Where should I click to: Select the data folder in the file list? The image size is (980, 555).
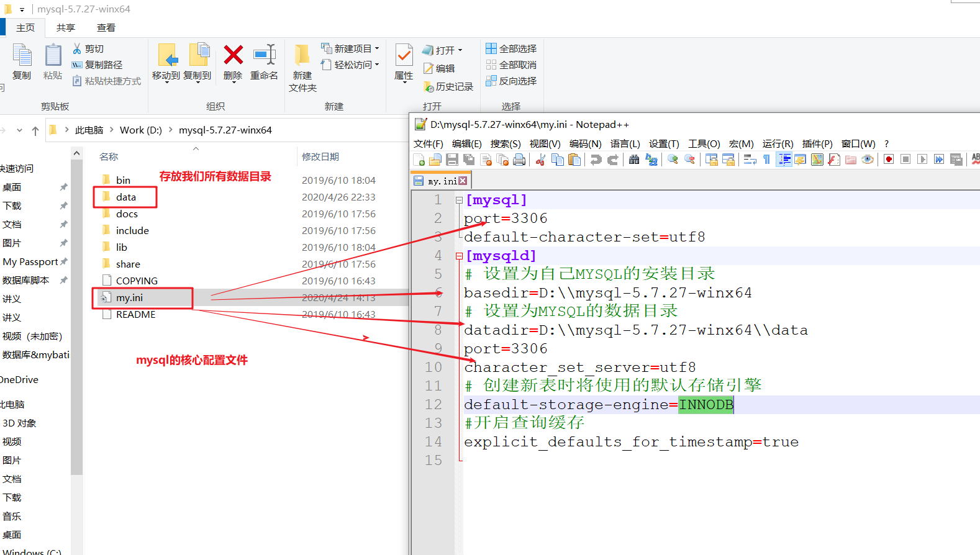click(x=125, y=197)
